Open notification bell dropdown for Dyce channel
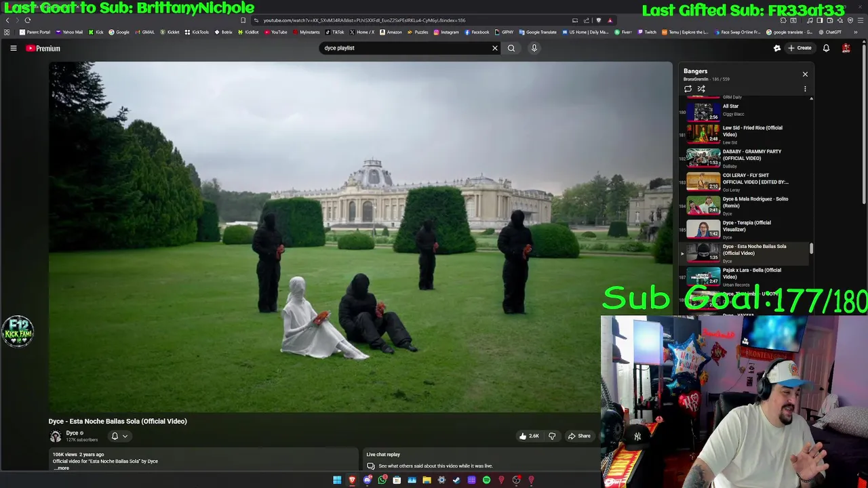 [x=119, y=436]
